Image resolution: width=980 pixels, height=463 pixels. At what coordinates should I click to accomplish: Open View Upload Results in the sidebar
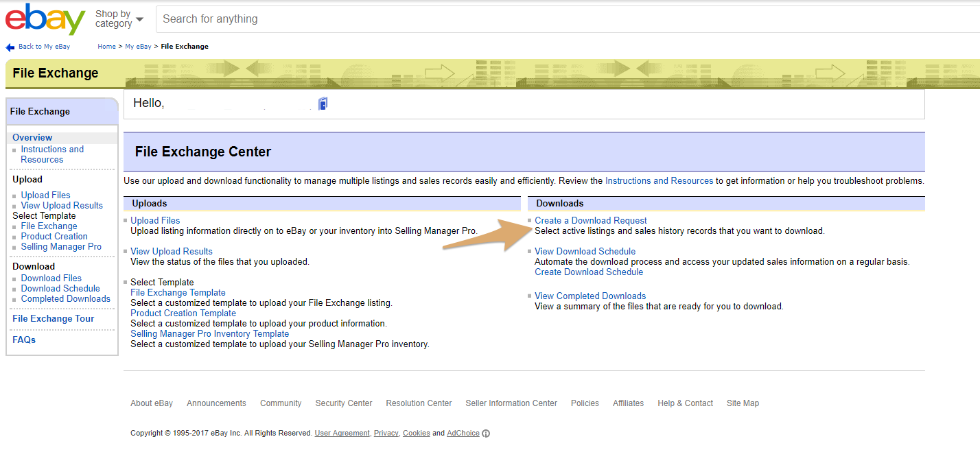(x=62, y=206)
